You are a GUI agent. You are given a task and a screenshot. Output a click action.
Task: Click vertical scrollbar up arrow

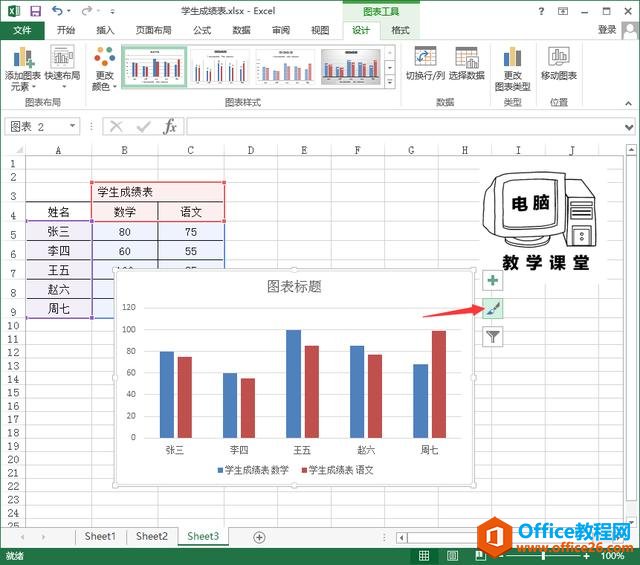tap(631, 150)
